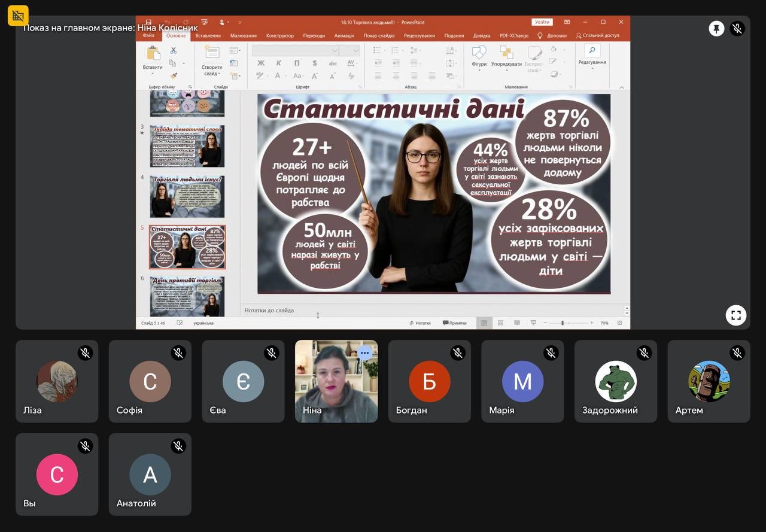Click the Редагування search icon
Image resolution: width=766 pixels, height=532 pixels.
point(592,51)
